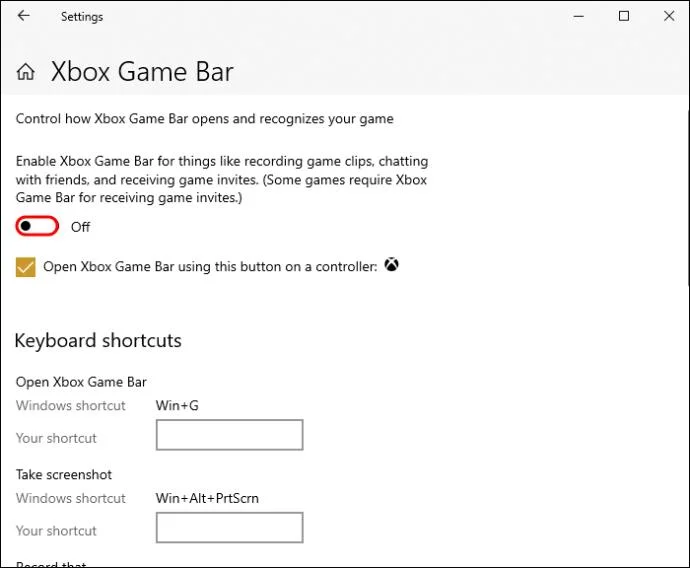Maximize the Settings window
Image resolution: width=690 pixels, height=568 pixels.
[624, 16]
